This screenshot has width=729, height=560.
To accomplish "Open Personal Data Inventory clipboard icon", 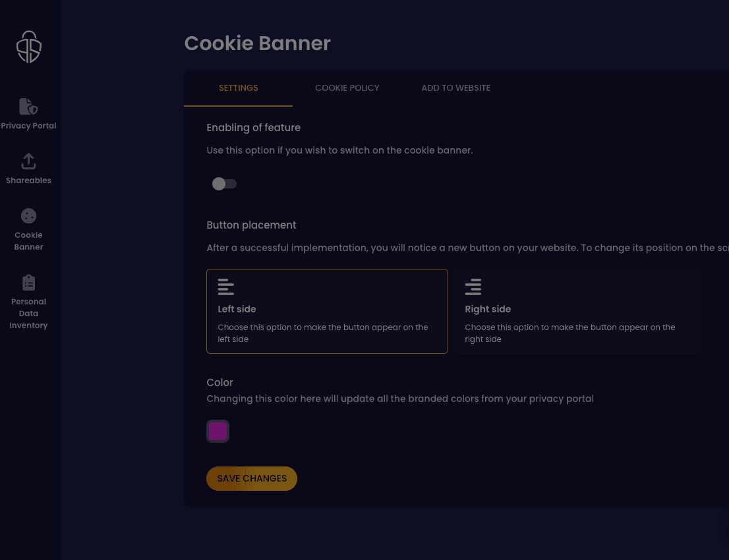I will click(x=28, y=283).
